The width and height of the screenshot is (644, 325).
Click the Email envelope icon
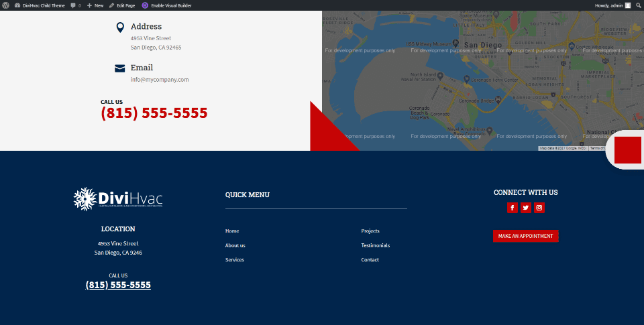pos(120,68)
